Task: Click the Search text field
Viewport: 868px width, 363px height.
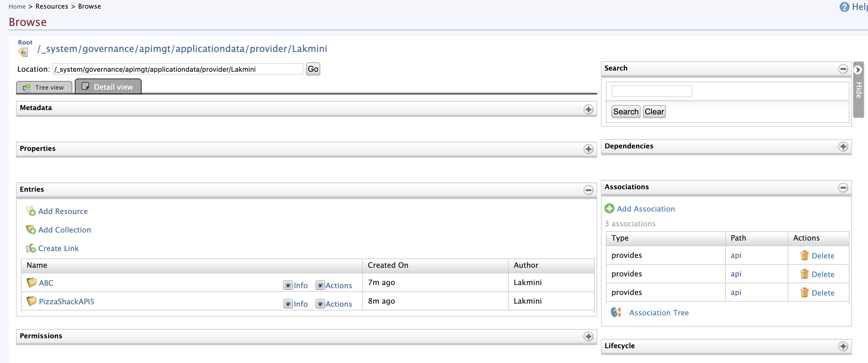Action: tap(651, 91)
